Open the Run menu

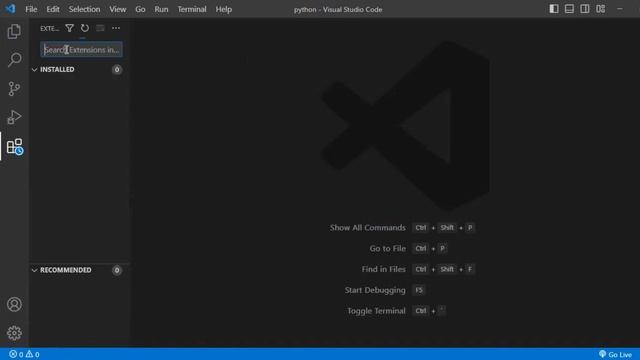point(161,9)
